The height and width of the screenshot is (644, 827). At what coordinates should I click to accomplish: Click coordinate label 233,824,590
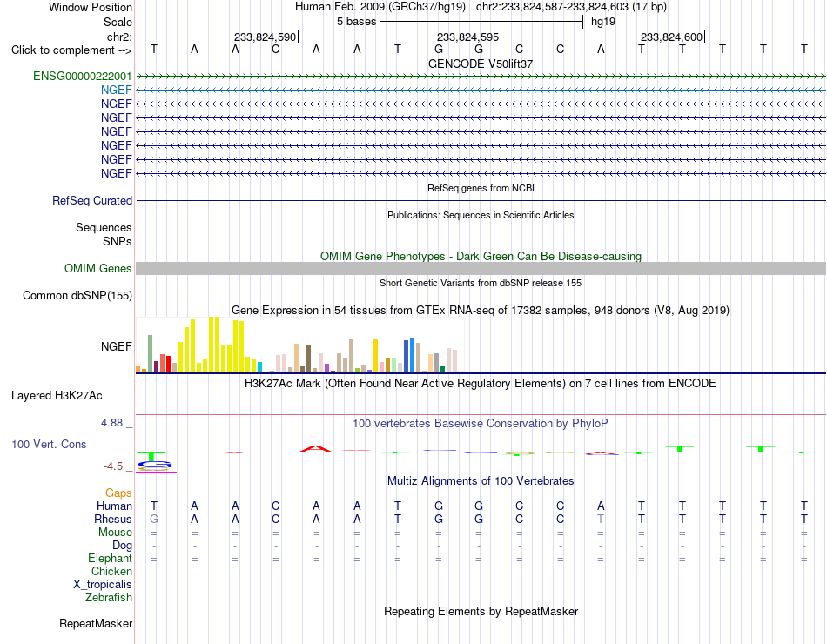[x=266, y=37]
